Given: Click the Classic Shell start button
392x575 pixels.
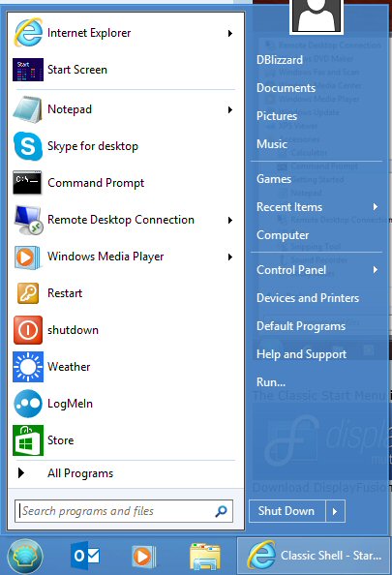Looking at the screenshot, I should (25, 557).
